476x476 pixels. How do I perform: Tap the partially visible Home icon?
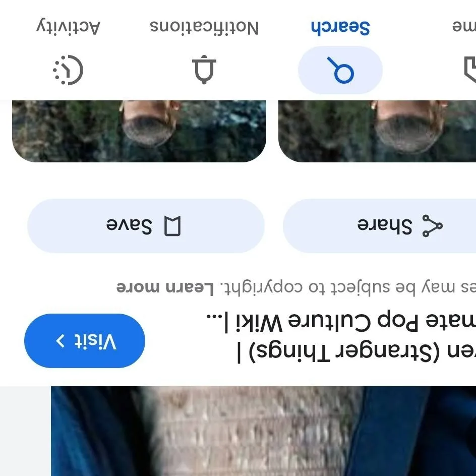pyautogui.click(x=470, y=69)
